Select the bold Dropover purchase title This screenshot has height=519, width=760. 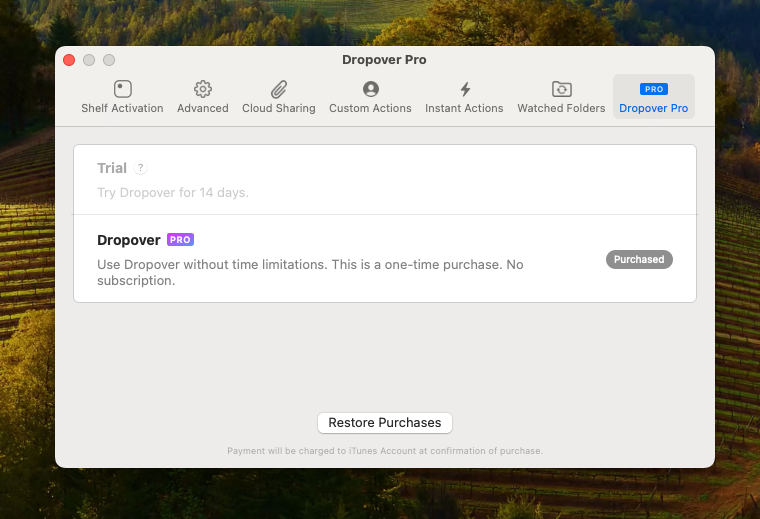(129, 240)
